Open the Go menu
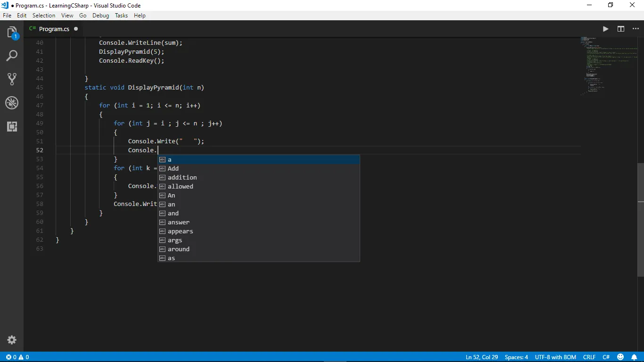Viewport: 644px width, 362px height. pyautogui.click(x=83, y=16)
